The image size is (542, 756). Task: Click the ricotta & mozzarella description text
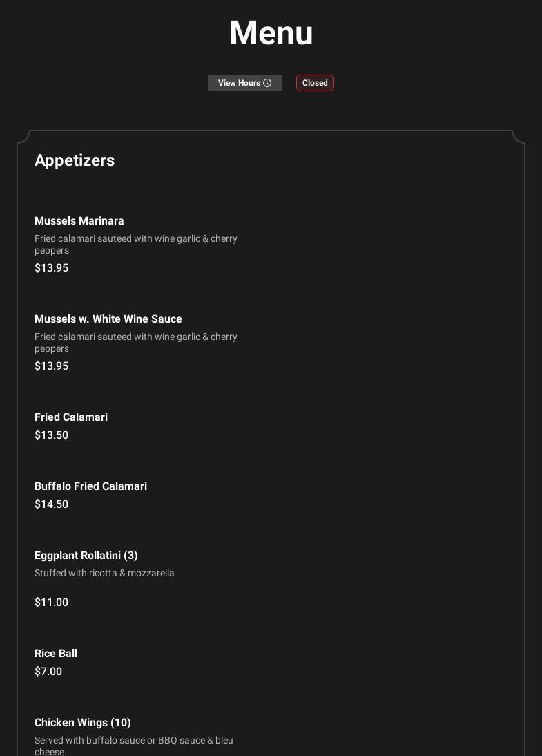click(x=104, y=574)
